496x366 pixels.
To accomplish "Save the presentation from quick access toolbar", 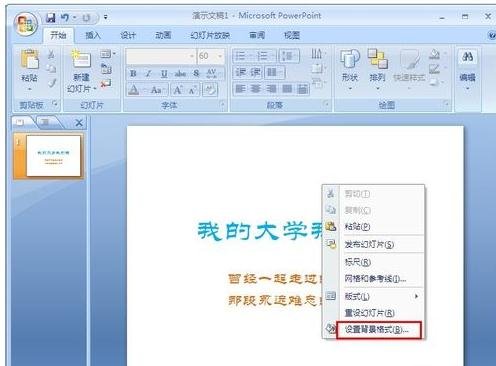I will pos(51,17).
